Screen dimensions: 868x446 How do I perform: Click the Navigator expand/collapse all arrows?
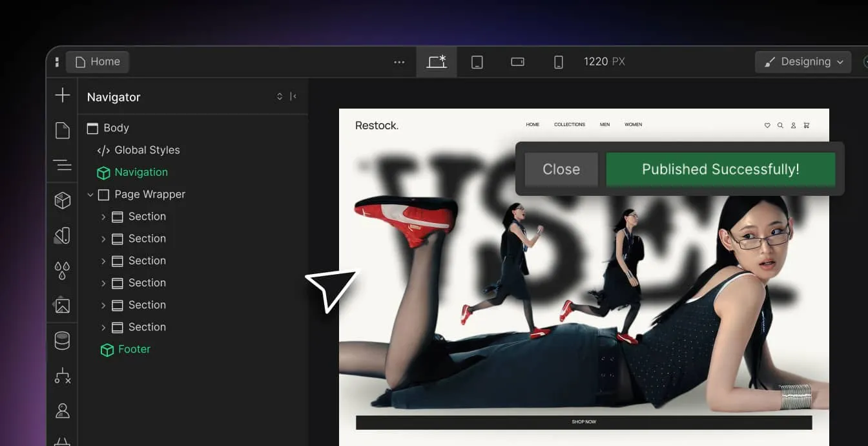[280, 96]
